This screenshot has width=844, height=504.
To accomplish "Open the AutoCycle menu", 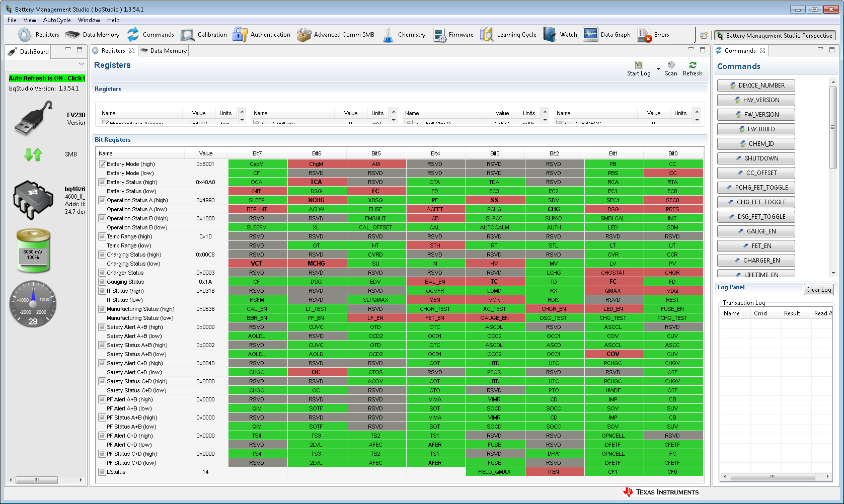I will (57, 20).
